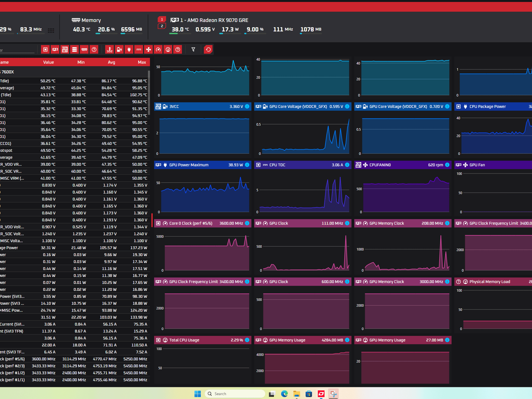Sort table by the Value column
This screenshot has height=399, width=532.
click(49, 62)
